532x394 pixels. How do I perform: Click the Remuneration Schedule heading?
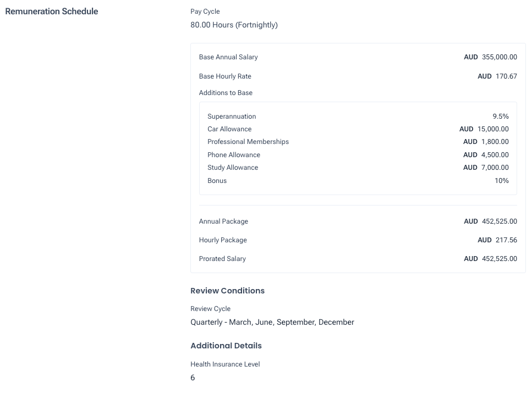[x=51, y=11]
